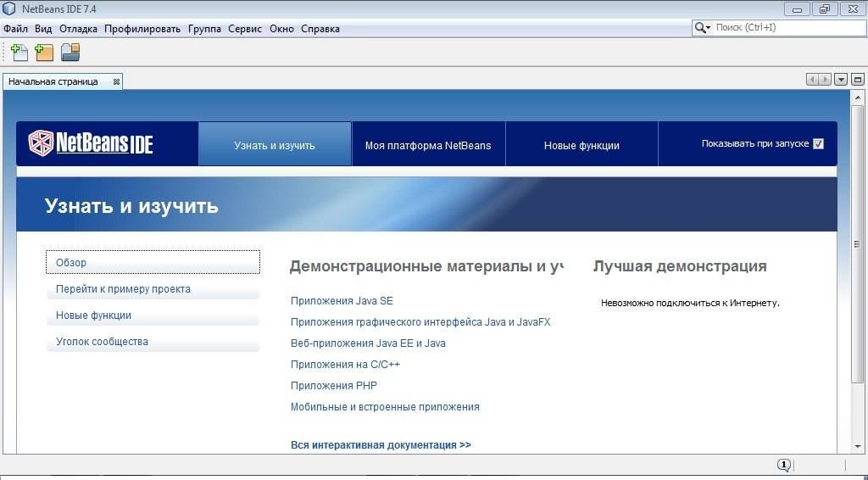Image resolution: width=868 pixels, height=480 pixels.
Task: Click the vertical scrollbar down arrow
Action: (858, 446)
